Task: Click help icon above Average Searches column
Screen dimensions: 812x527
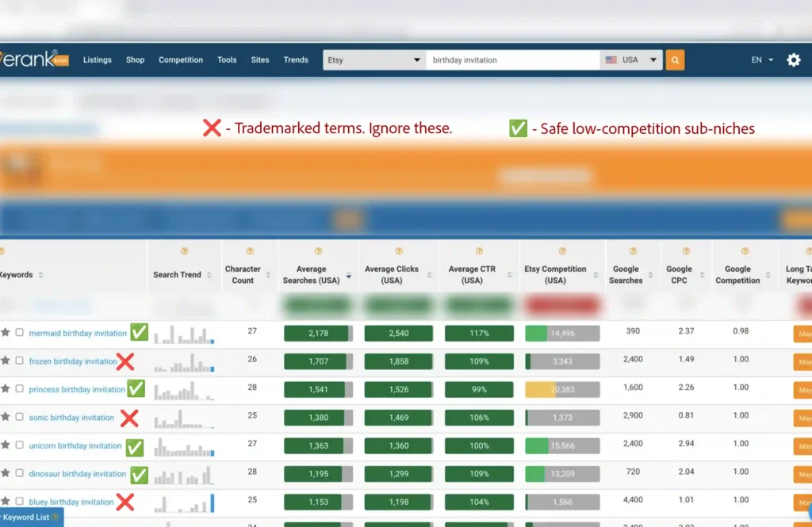Action: pyautogui.click(x=318, y=251)
